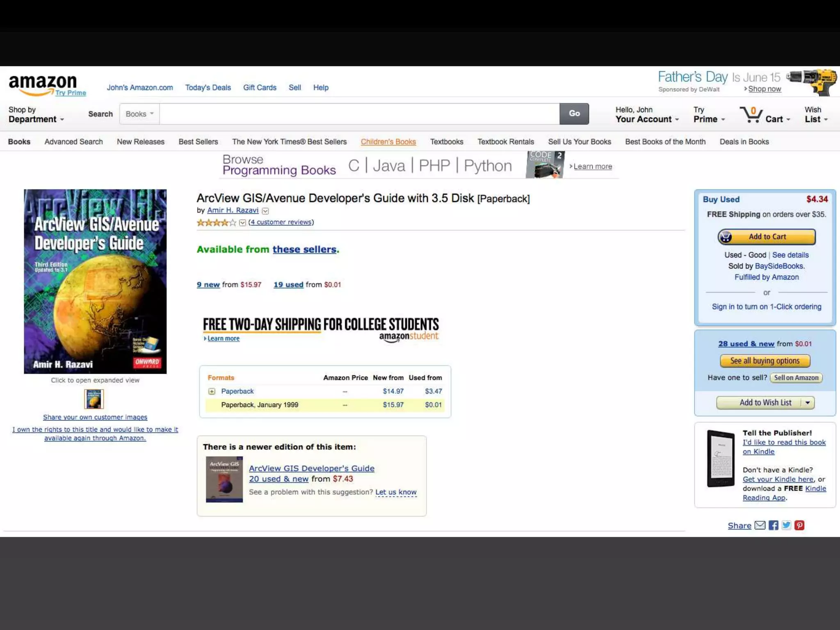
Task: Click the search input field
Action: pyautogui.click(x=359, y=114)
